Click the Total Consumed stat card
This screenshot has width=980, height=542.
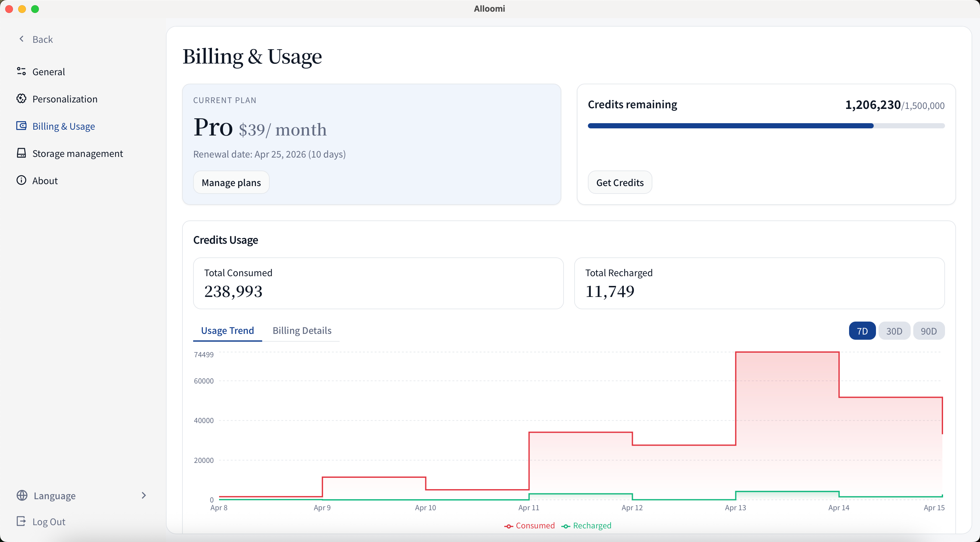pyautogui.click(x=378, y=283)
